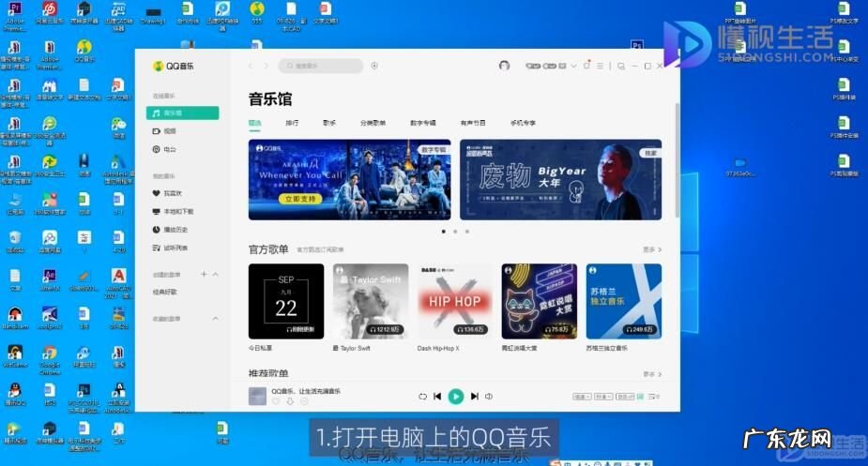
Task: Open 播放历史 play history in sidebar
Action: pos(170,230)
